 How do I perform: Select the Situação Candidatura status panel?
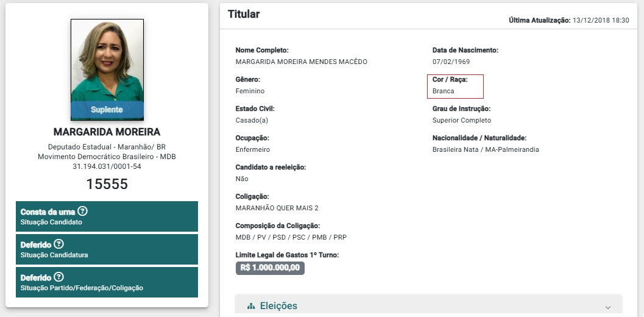pyautogui.click(x=107, y=249)
